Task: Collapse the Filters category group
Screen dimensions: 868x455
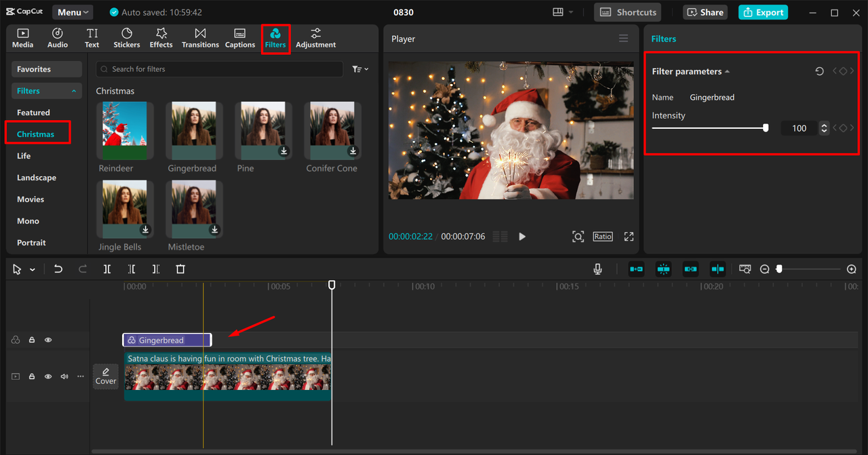Action: pos(47,91)
